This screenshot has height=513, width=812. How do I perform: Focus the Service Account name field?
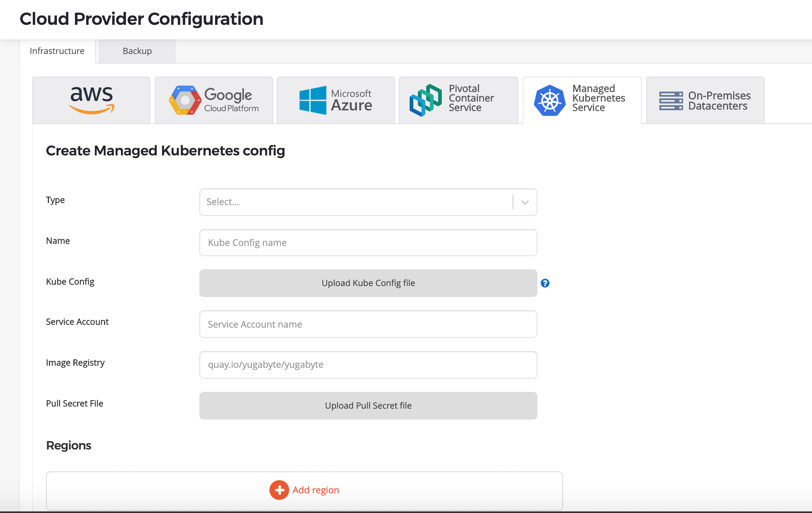[x=368, y=324]
